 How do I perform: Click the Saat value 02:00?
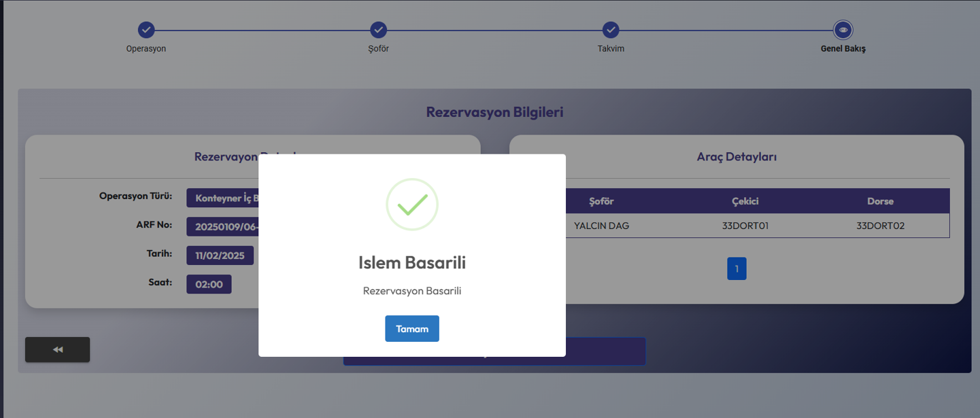point(209,284)
